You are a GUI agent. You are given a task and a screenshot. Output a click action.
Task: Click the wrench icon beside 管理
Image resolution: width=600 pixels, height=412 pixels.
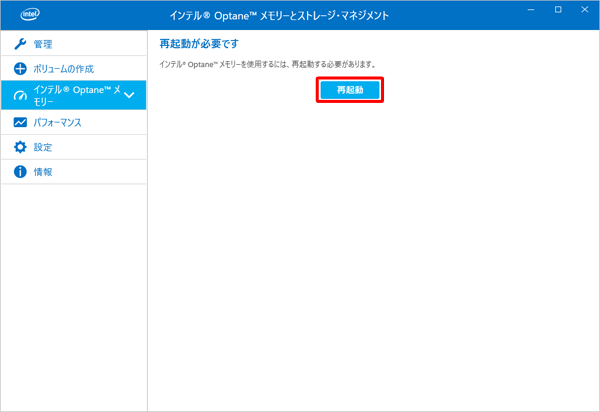[x=20, y=44]
